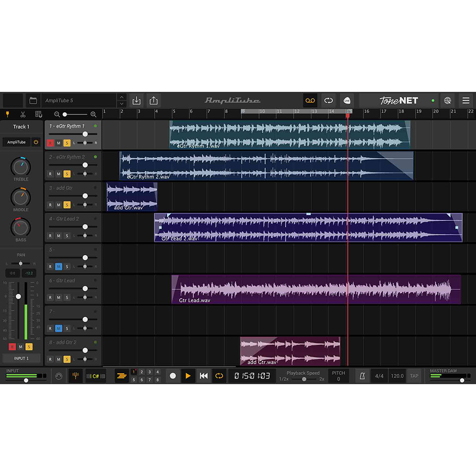
Task: Open the tuner fork icon
Action: [x=76, y=376]
